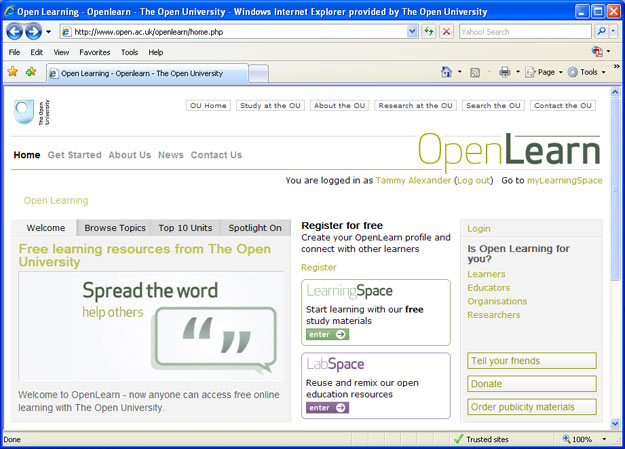Click the Log out link

pyautogui.click(x=473, y=181)
